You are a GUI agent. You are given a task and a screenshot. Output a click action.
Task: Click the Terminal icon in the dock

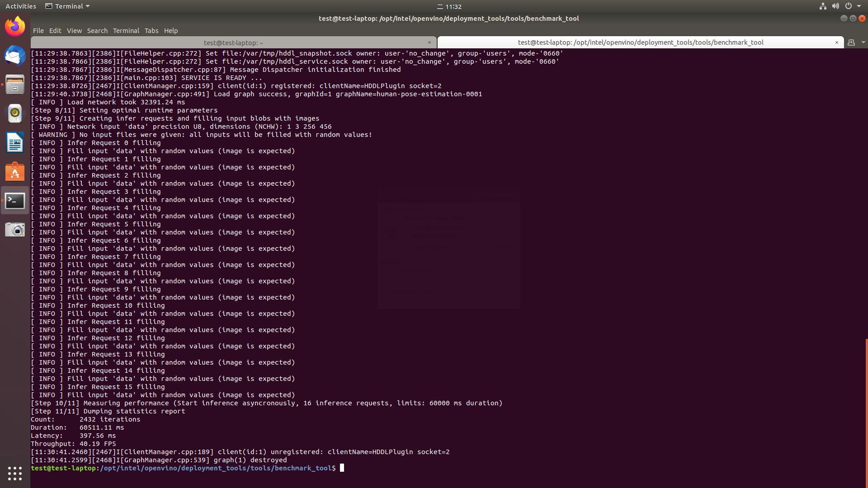pos(15,201)
